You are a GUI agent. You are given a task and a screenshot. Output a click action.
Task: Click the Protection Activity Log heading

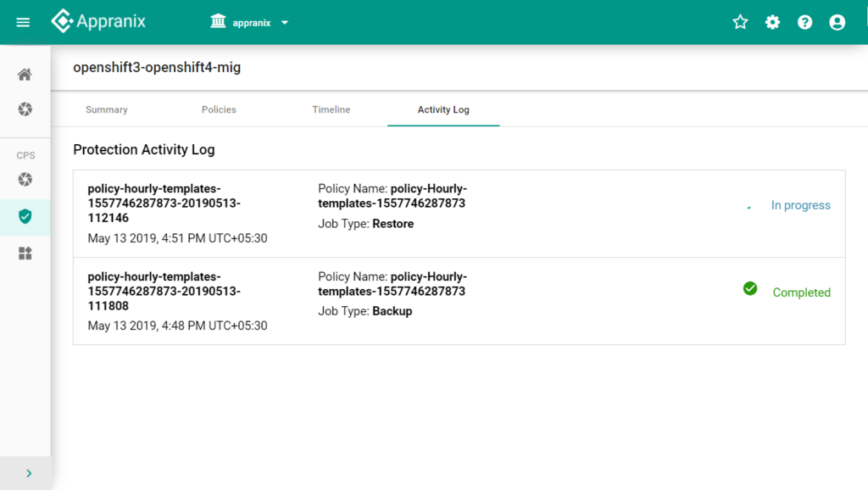tap(144, 149)
